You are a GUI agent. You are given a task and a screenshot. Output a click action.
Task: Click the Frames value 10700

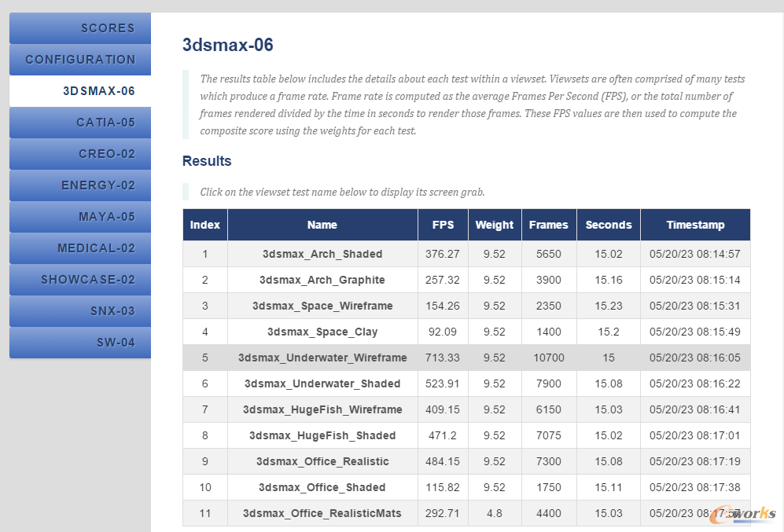549,358
